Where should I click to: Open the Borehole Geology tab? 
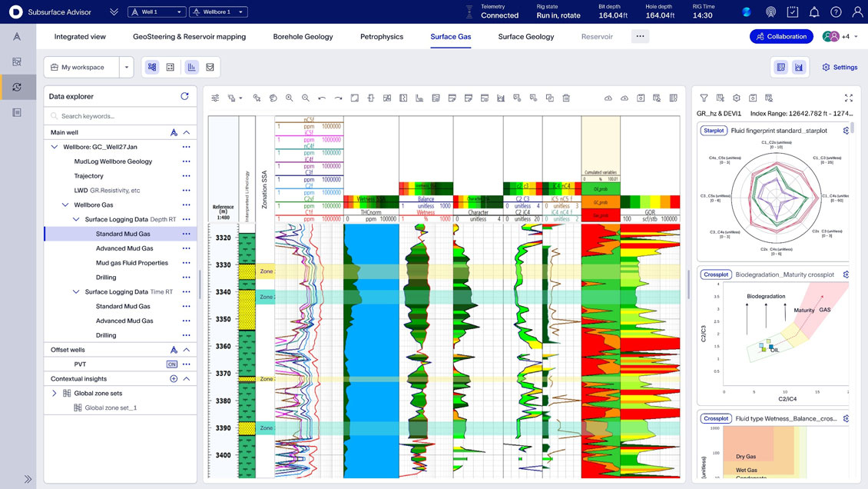pyautogui.click(x=303, y=36)
